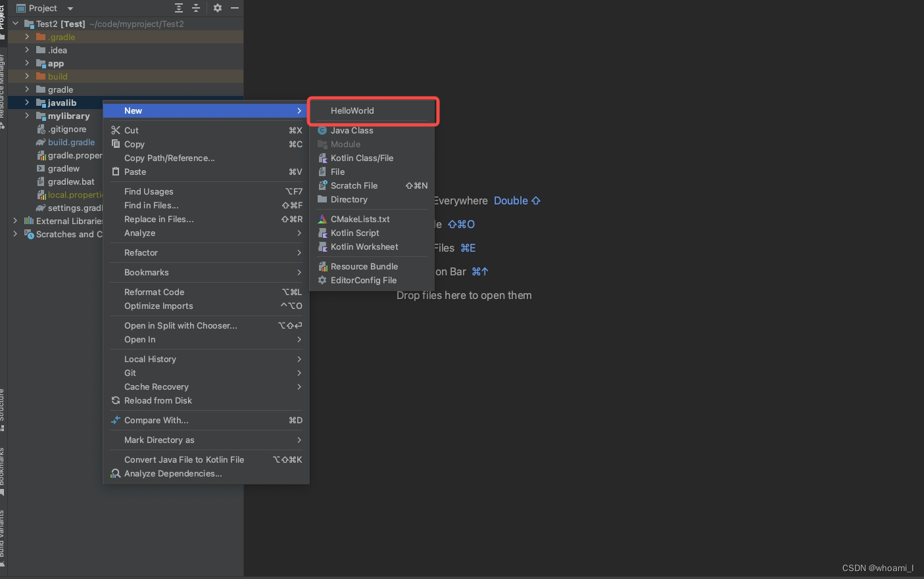Choose CMakeLists.txt in New submenu
The height and width of the screenshot is (579, 924).
click(x=372, y=219)
